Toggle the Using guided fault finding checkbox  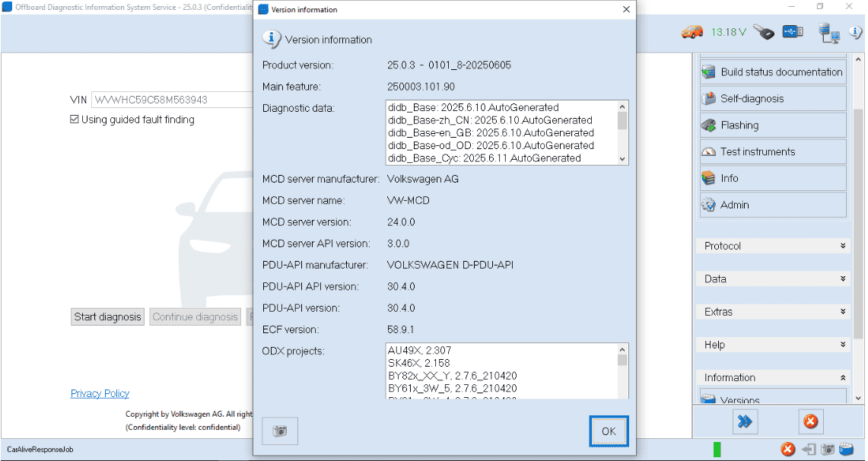[74, 119]
